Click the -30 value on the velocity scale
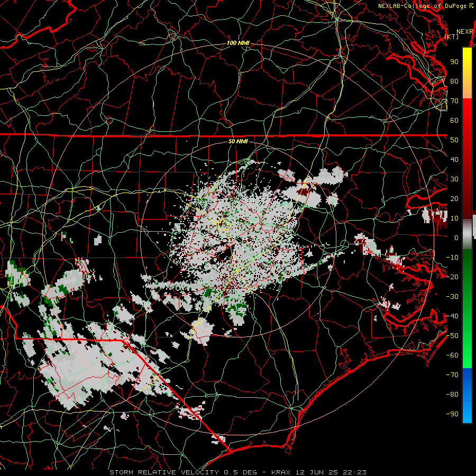 coord(452,297)
